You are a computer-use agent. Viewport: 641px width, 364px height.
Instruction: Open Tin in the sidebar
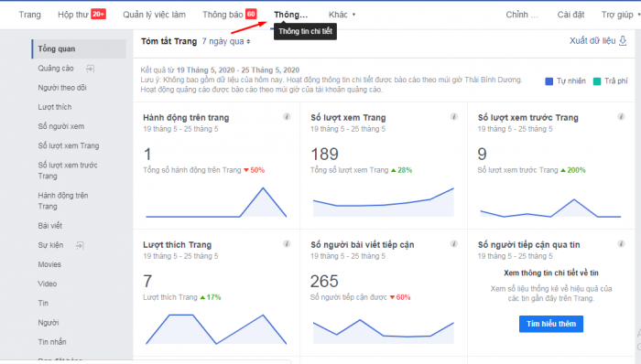click(x=43, y=304)
